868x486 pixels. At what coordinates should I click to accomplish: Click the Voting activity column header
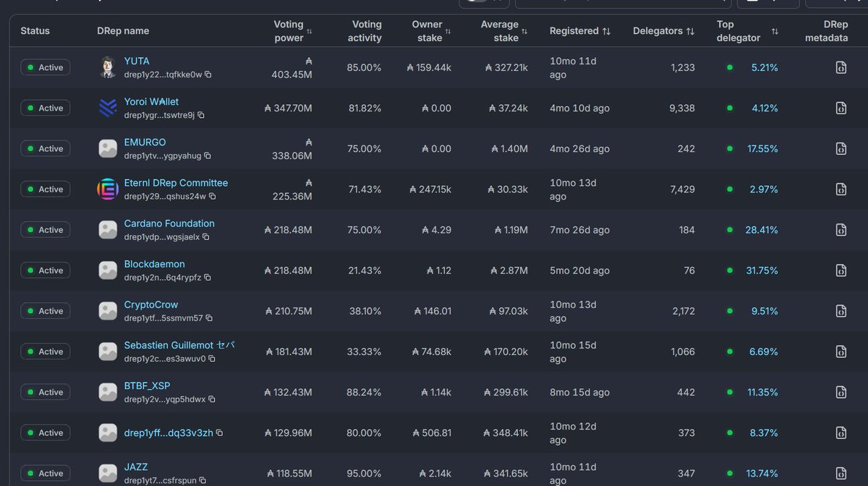[365, 31]
